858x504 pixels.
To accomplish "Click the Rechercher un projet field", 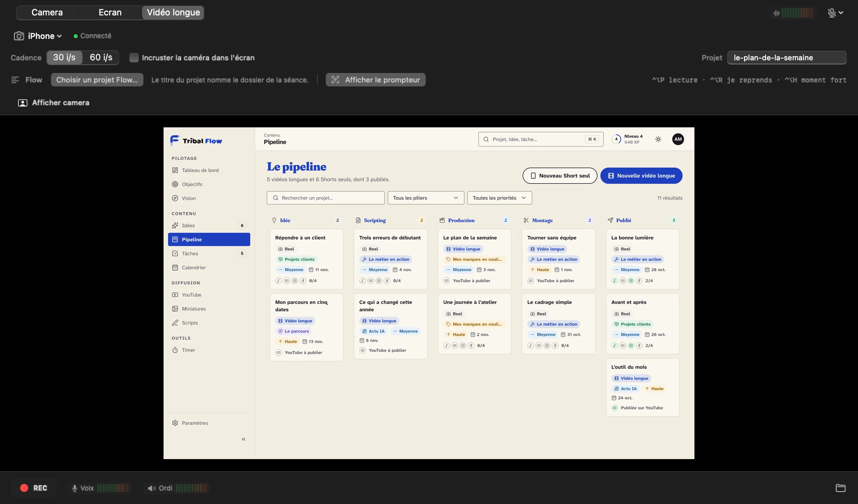I will [x=325, y=198].
